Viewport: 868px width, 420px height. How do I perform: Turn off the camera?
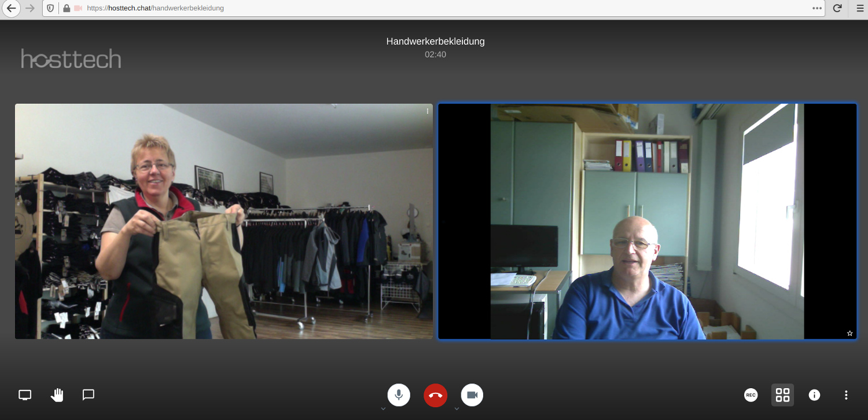(x=472, y=395)
